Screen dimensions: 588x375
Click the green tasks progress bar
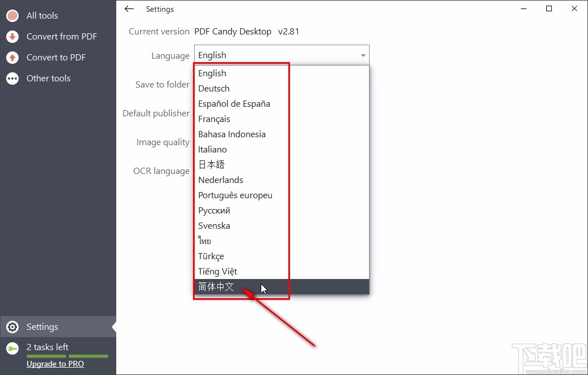tap(68, 356)
